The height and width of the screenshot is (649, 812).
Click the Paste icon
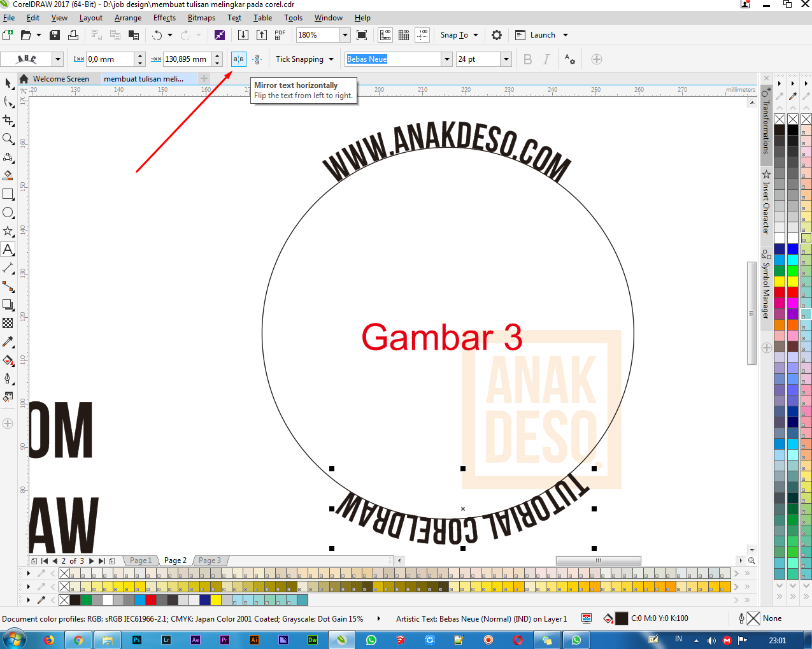coord(134,35)
